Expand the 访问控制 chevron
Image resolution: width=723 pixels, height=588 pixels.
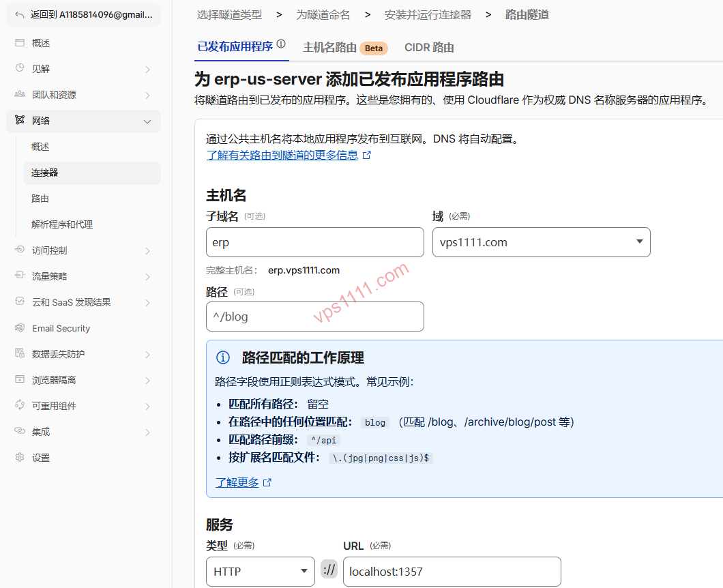click(x=147, y=251)
